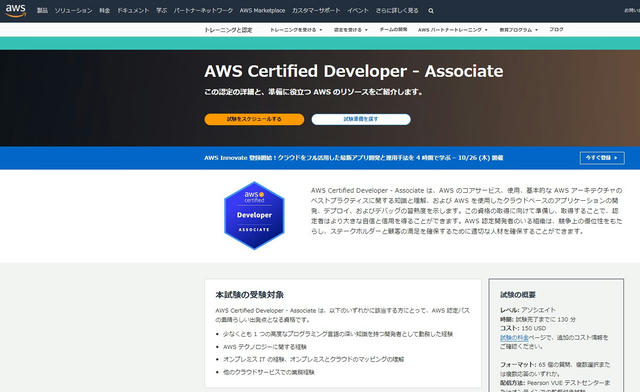Open the ドキュメント navigation item

(133, 11)
